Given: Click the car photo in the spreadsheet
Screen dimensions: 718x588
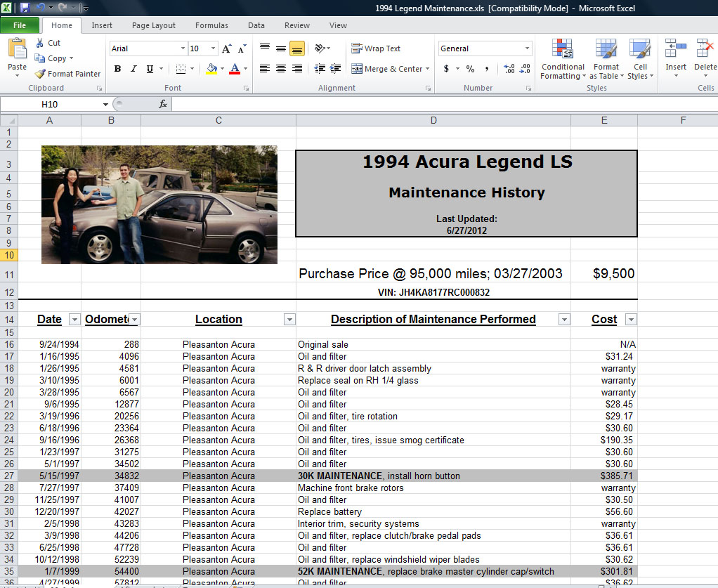Looking at the screenshot, I should pos(159,204).
